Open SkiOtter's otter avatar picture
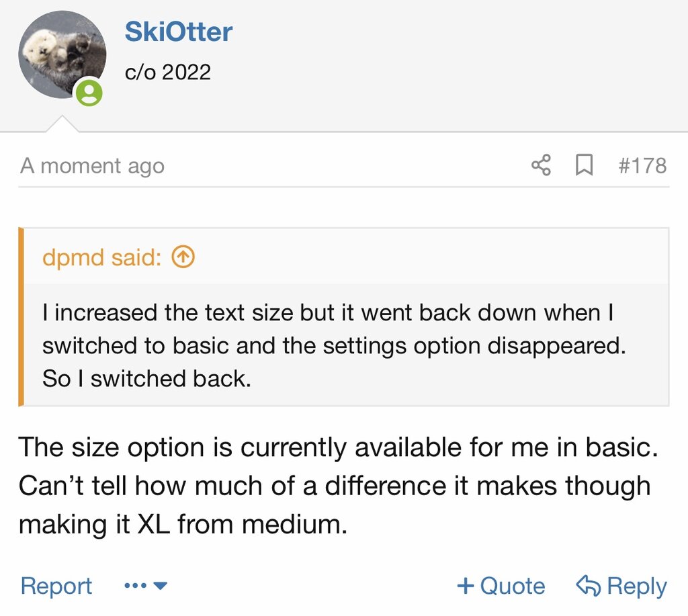Screen dimensions: 688x616 coord(62,55)
